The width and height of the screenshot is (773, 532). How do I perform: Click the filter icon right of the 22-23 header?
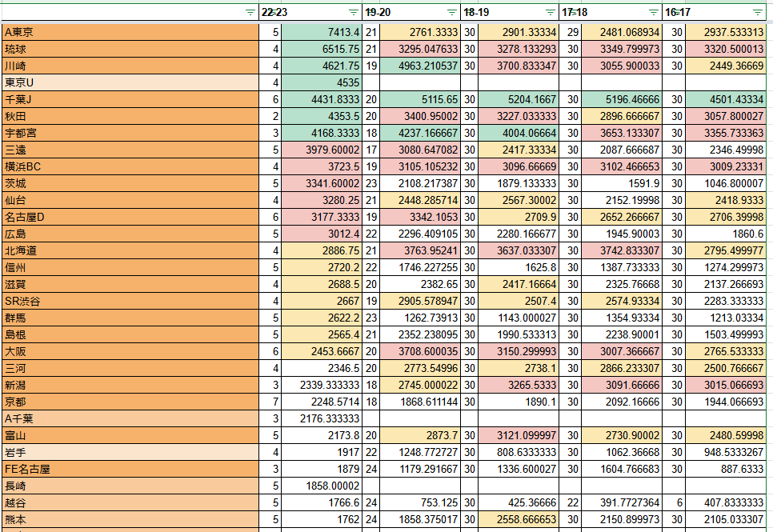tap(354, 12)
